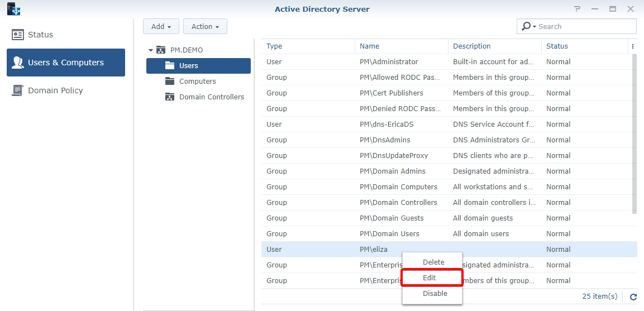Select the Domain Controllers tree item

point(198,97)
